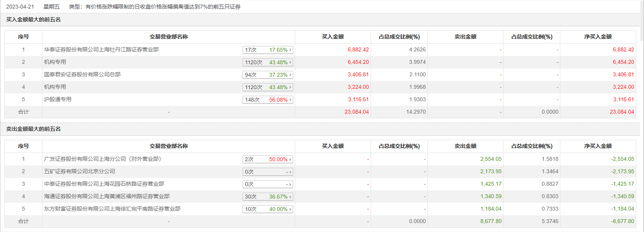Expand the 10次 40.00% box for 东方财富证券
Viewport: 644px width, 232px height.
point(267,209)
